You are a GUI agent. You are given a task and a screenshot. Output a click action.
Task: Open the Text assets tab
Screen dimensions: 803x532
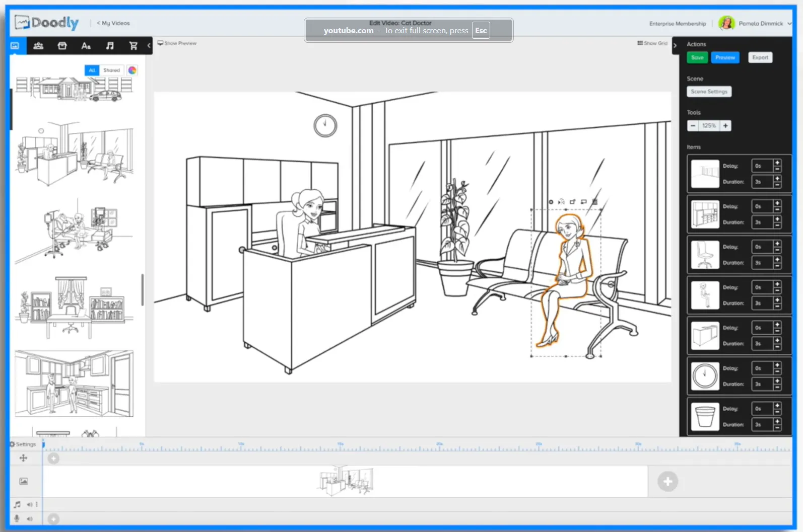[x=86, y=46]
